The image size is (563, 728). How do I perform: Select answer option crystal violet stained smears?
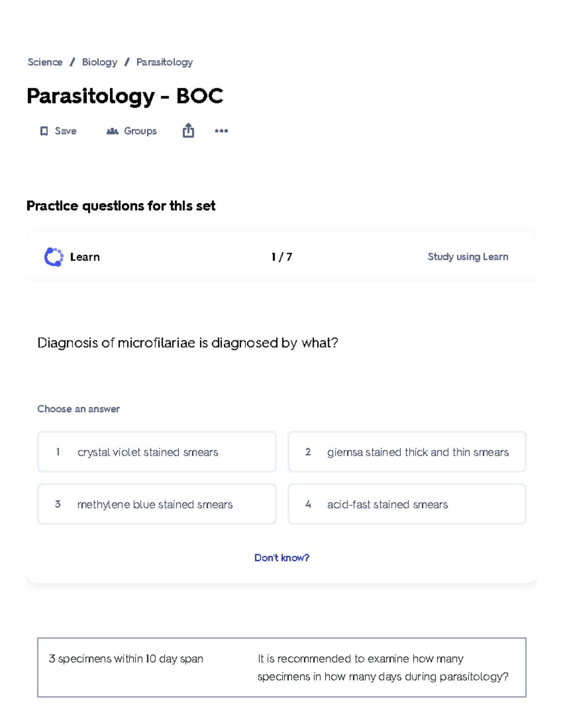click(156, 452)
